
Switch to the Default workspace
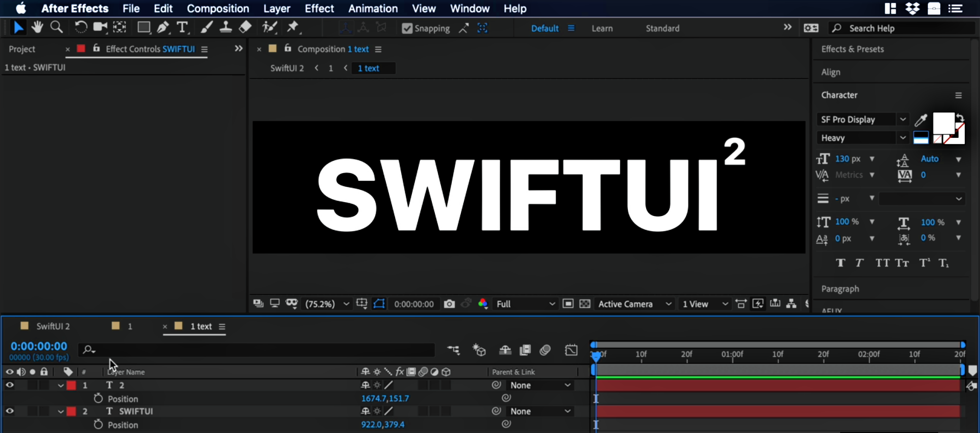545,29
